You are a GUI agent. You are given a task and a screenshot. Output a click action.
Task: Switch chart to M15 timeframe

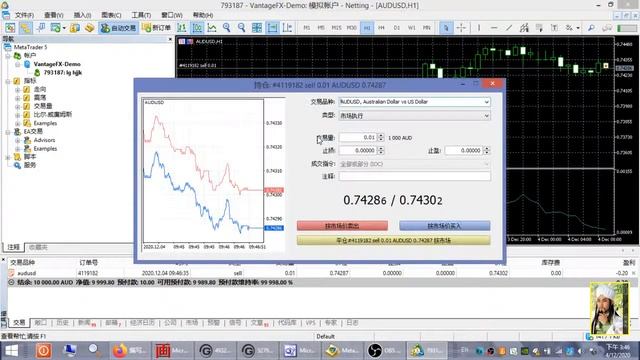[336, 28]
